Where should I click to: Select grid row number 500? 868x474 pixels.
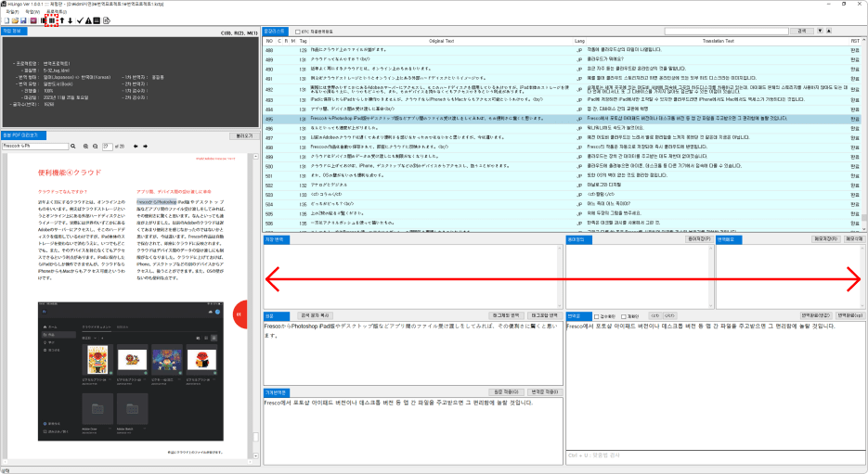tap(562, 166)
